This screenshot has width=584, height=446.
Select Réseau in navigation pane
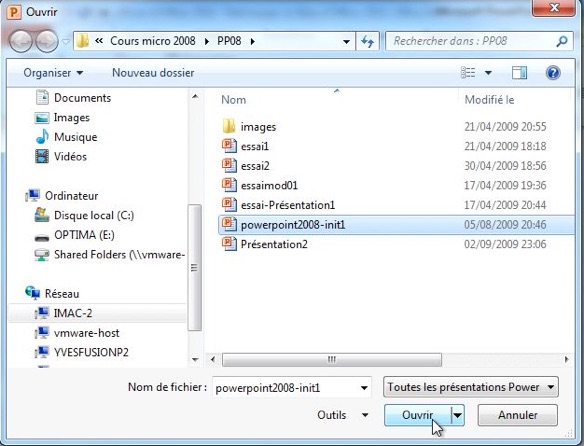click(52, 293)
